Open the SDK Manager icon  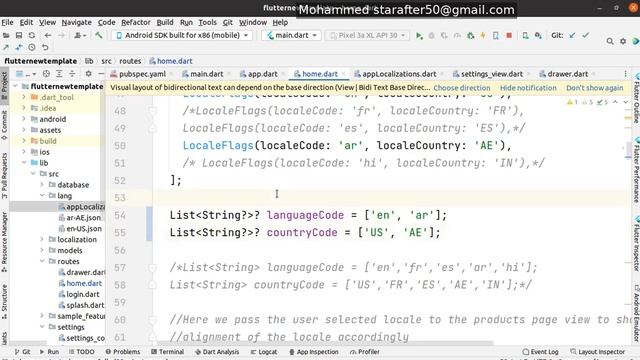coord(538,36)
